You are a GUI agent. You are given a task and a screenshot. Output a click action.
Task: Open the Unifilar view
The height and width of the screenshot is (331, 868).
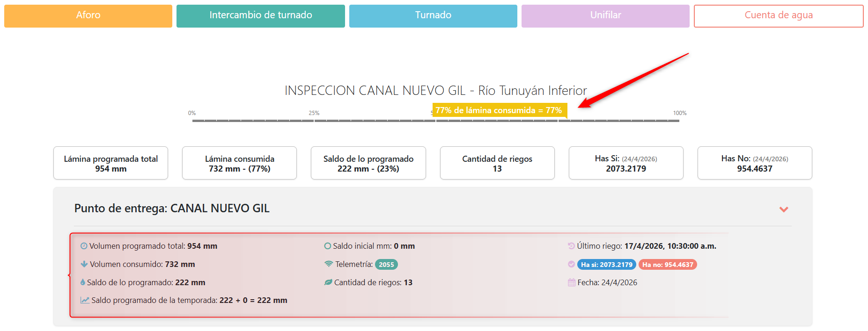(x=605, y=16)
